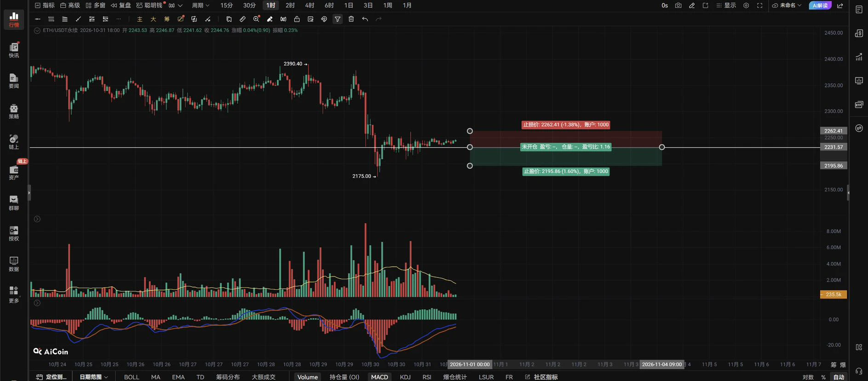868x381 pixels.
Task: Switch to the 4时 timeframe
Action: point(310,6)
